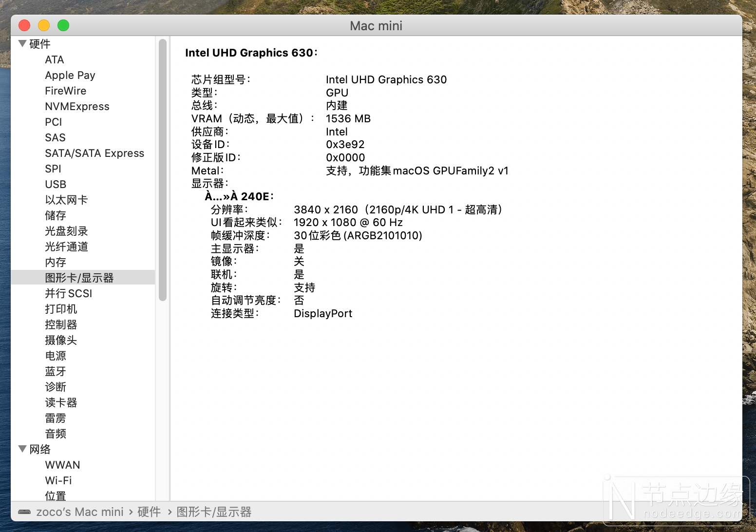Screen dimensions: 756x532
Task: Click the device ID value 0x3e92
Action: click(x=345, y=145)
